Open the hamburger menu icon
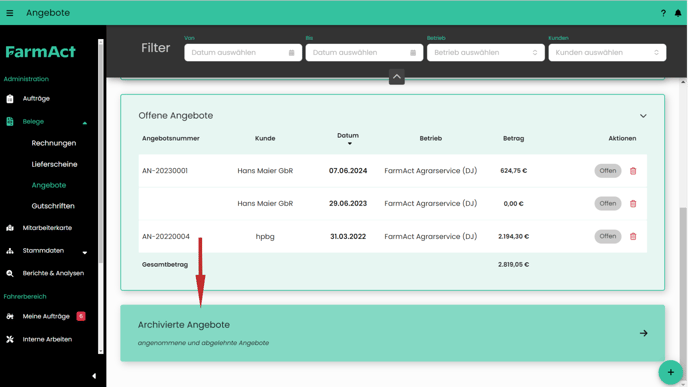The height and width of the screenshot is (387, 688). coord(10,13)
